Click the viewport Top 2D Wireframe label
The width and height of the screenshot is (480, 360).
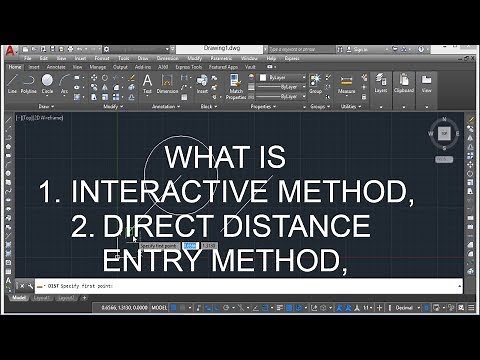(x=39, y=118)
